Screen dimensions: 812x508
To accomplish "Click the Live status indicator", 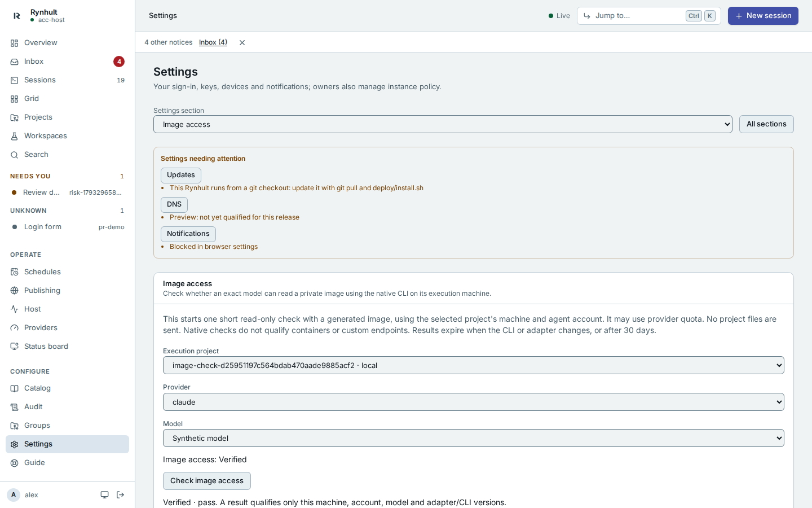I will (x=559, y=16).
